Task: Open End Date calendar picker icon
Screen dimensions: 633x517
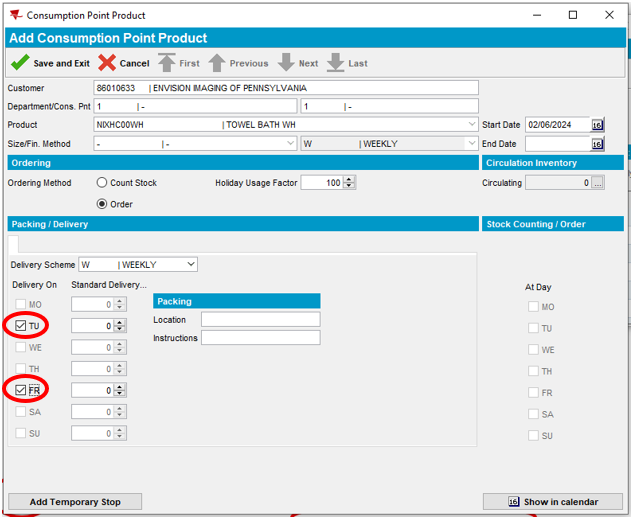Action: pyautogui.click(x=597, y=144)
